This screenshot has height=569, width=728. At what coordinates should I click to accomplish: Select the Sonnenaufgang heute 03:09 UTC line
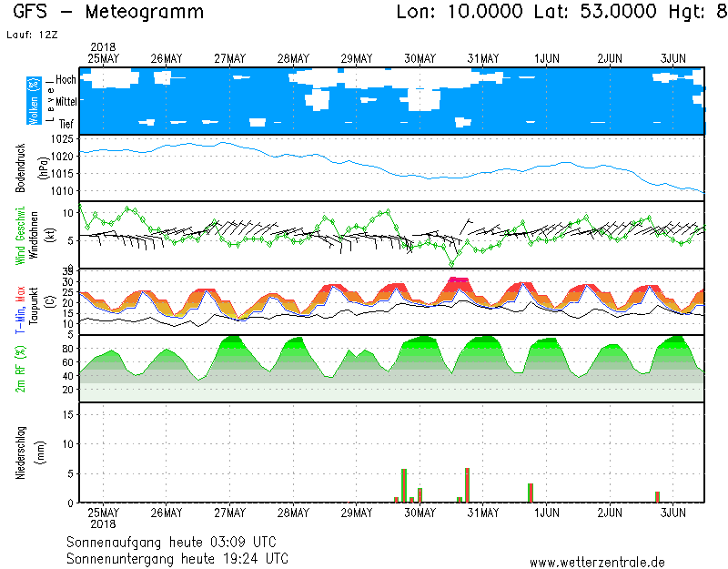coord(177,541)
